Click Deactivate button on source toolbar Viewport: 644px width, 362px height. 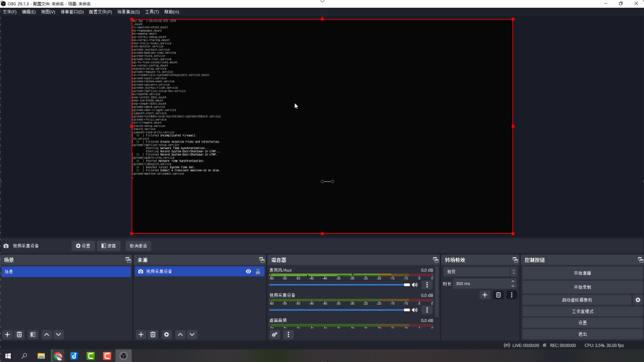pos(138,246)
